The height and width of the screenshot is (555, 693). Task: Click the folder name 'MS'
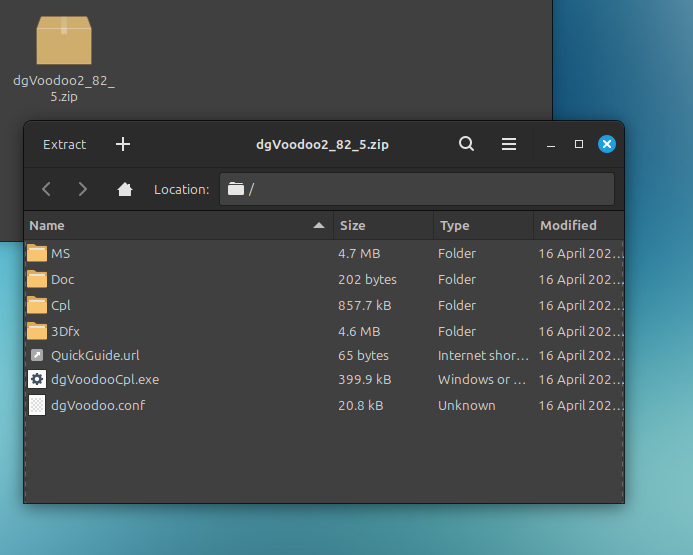click(x=61, y=254)
